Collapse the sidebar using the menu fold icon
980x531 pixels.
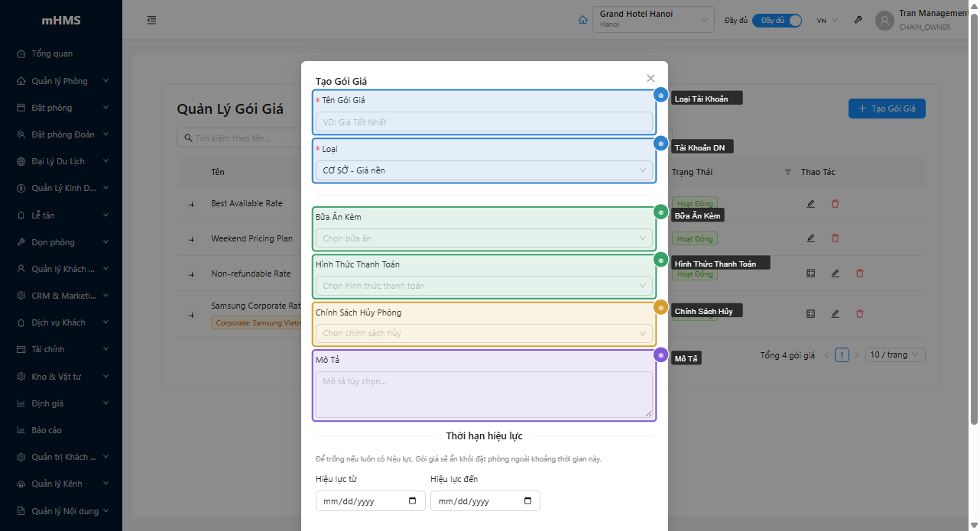tap(151, 20)
